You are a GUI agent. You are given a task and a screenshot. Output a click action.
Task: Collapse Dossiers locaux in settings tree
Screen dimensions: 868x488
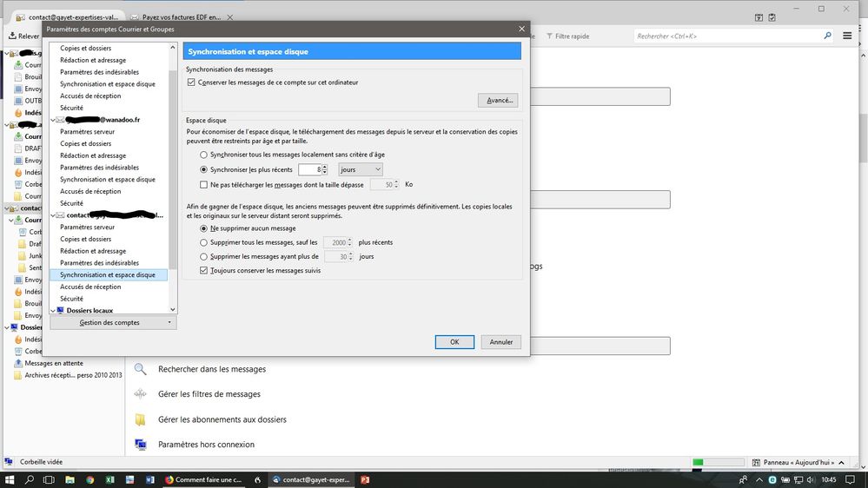[53, 310]
